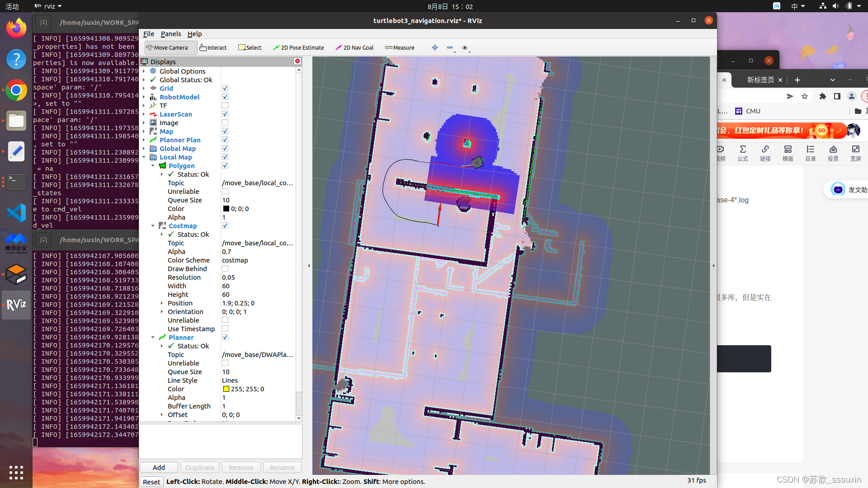
Task: Click the Interact tool
Action: 213,47
